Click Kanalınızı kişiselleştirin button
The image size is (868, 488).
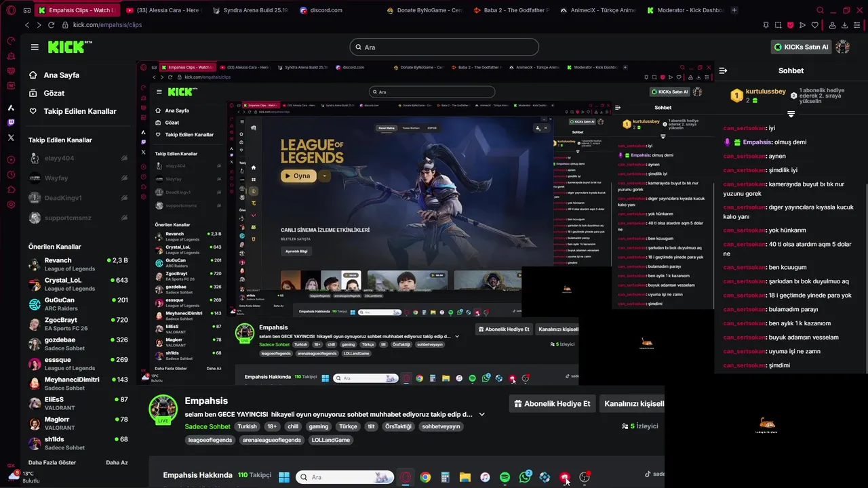[x=632, y=403]
